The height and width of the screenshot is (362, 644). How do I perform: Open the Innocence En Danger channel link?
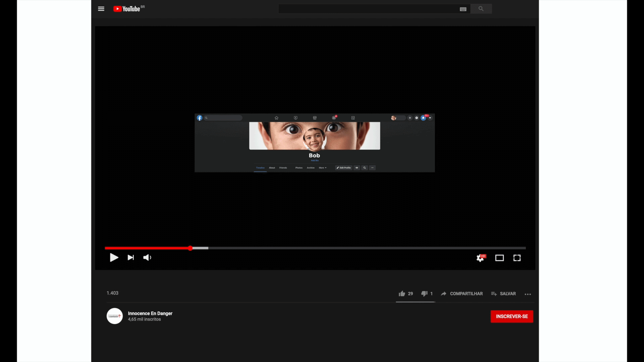[x=150, y=313]
